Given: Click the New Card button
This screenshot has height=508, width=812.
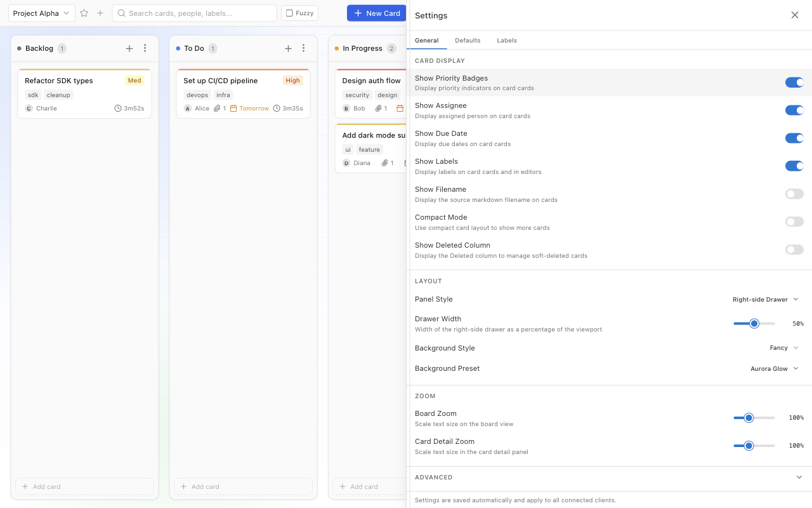Looking at the screenshot, I should tap(376, 13).
